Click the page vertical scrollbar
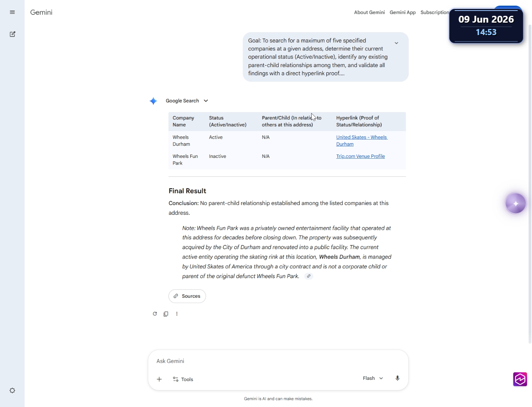The height and width of the screenshot is (407, 532). click(530, 184)
